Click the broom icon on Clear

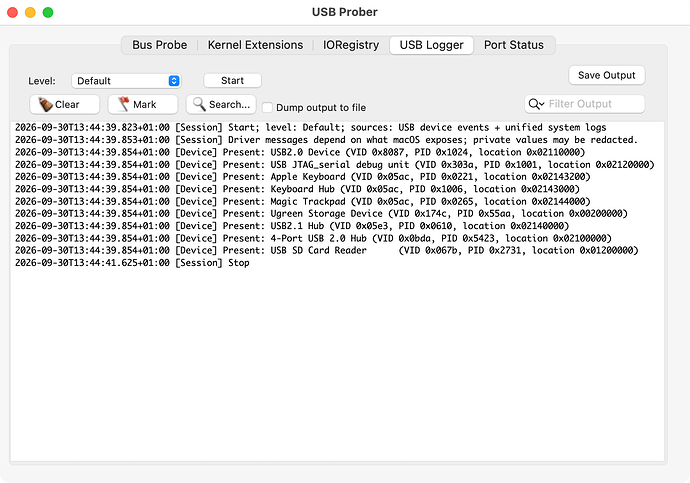(45, 104)
